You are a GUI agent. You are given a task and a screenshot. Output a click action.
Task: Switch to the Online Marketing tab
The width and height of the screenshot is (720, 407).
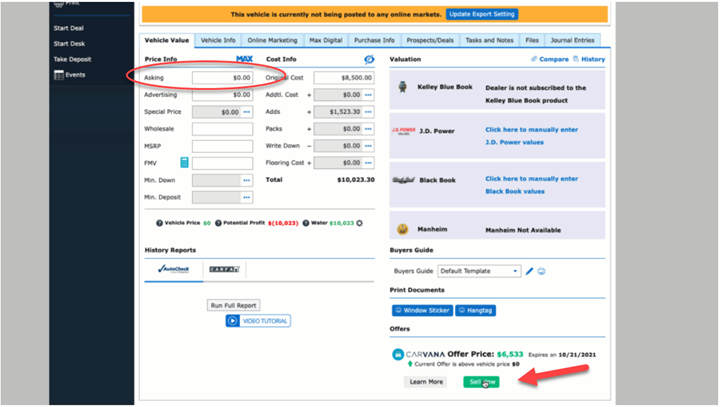pyautogui.click(x=272, y=40)
